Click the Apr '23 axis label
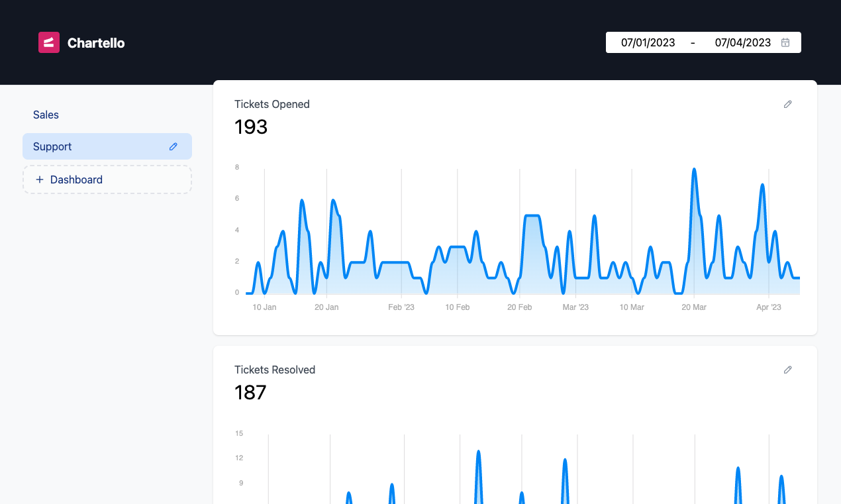The width and height of the screenshot is (841, 504). click(x=769, y=307)
